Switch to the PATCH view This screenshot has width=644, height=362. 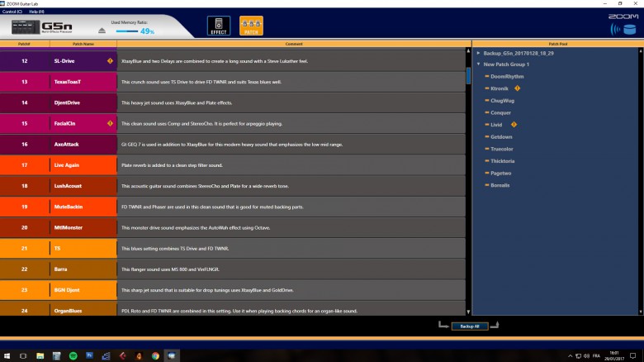tap(251, 26)
